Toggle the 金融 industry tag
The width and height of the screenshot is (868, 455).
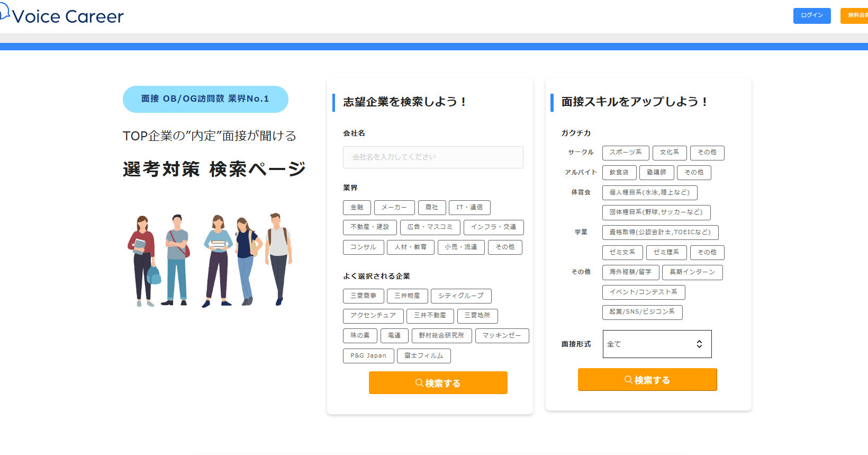[x=357, y=208]
